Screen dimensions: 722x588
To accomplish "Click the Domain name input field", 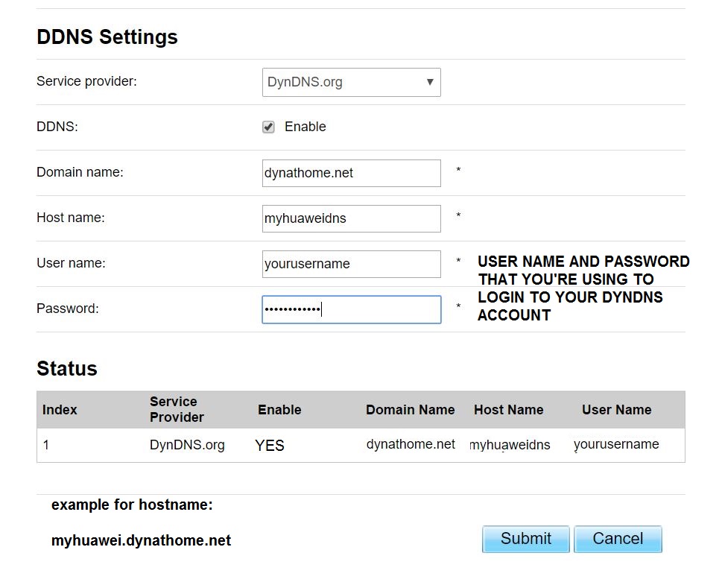I will 351,173.
